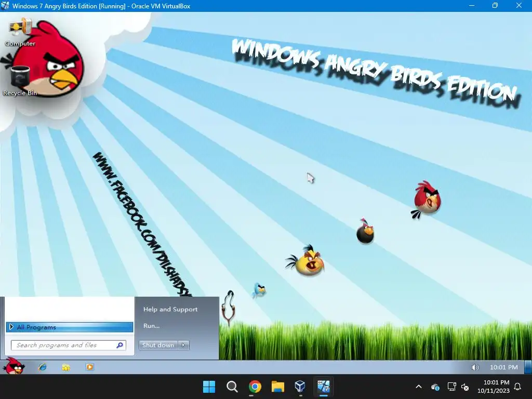This screenshot has width=532, height=399.
Task: Click guest volume speaker tray icon
Action: (x=475, y=367)
